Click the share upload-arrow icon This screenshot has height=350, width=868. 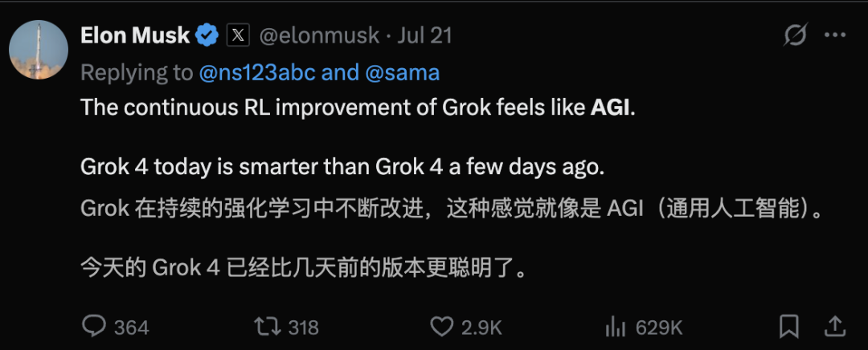coord(835,326)
